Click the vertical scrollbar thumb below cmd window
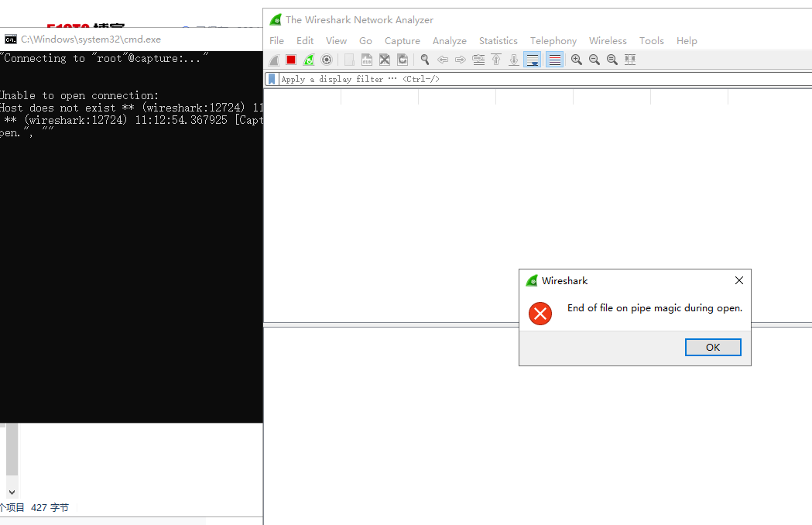Screen dimensions: 812x525 12,449
